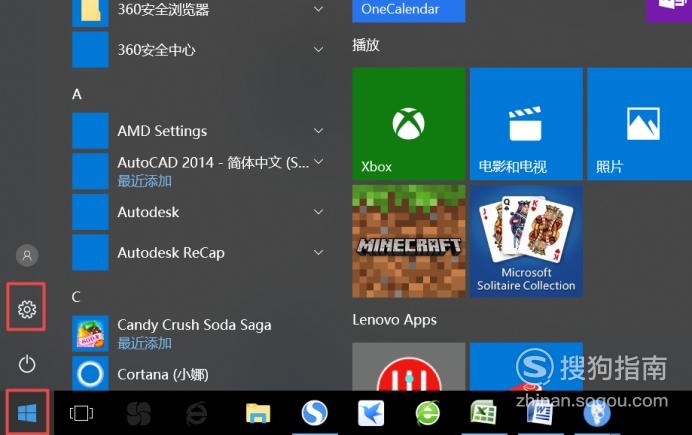Open Excel from the taskbar
Screen dimensions: 692x435
(484, 413)
